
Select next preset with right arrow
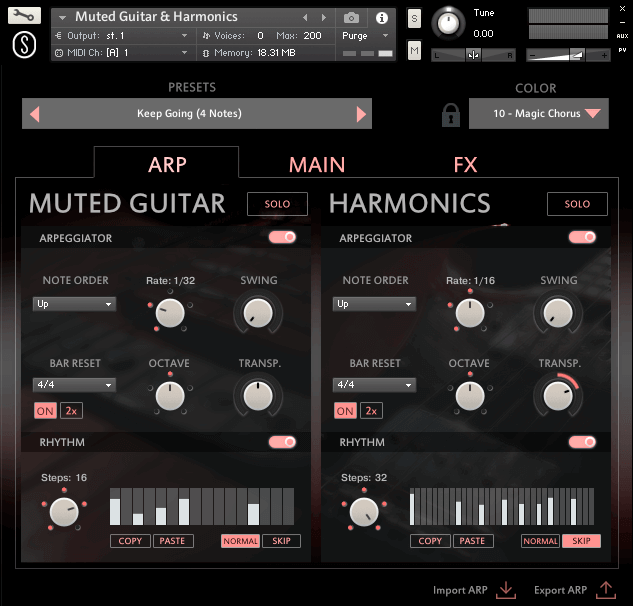[x=361, y=114]
